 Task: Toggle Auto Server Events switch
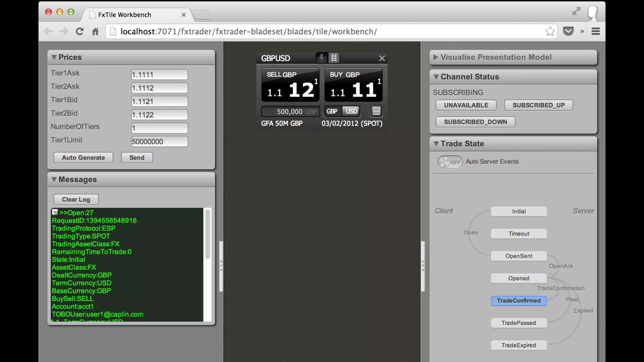(450, 162)
